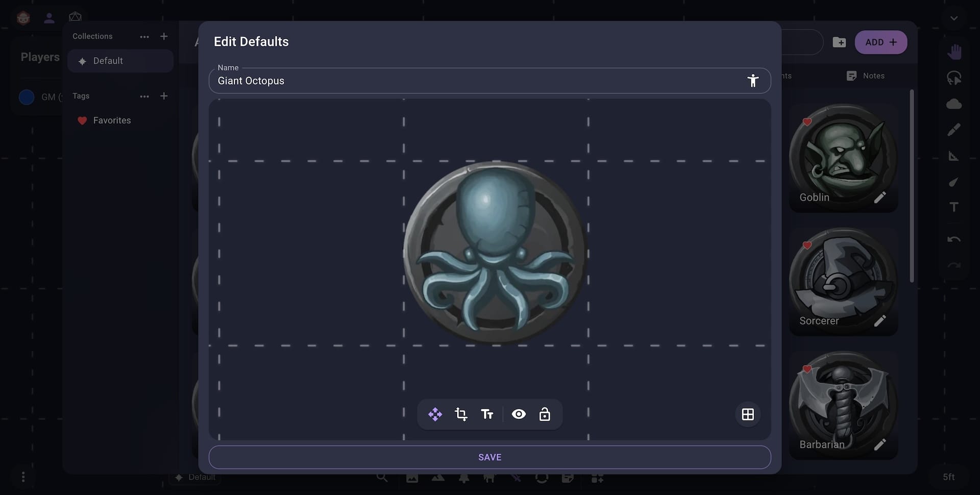The image size is (980, 495).
Task: Toggle the grid overlay in the editor
Action: (747, 414)
